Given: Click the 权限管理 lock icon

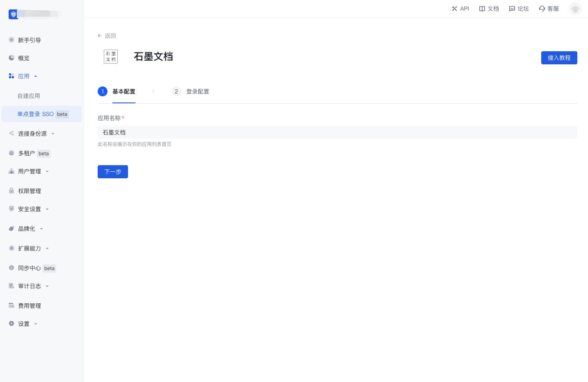Looking at the screenshot, I should coord(11,191).
